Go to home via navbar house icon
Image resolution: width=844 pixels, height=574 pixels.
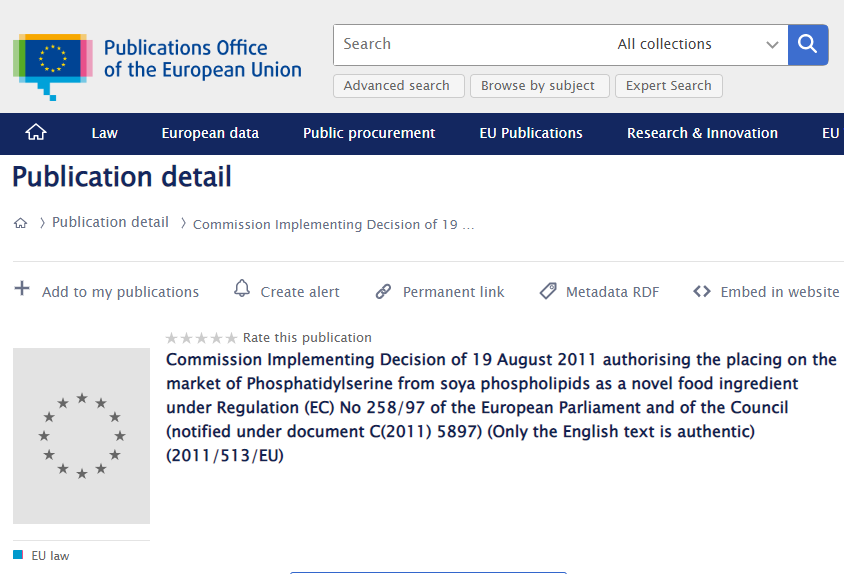[x=36, y=132]
